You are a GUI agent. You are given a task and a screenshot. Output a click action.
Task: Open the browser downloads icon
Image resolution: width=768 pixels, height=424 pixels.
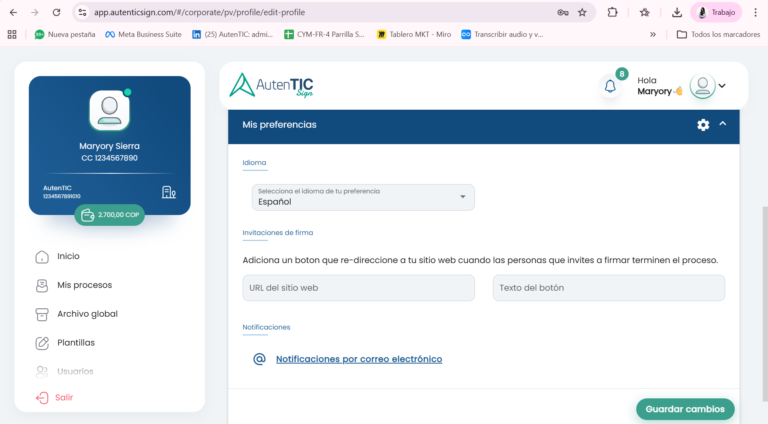point(677,12)
